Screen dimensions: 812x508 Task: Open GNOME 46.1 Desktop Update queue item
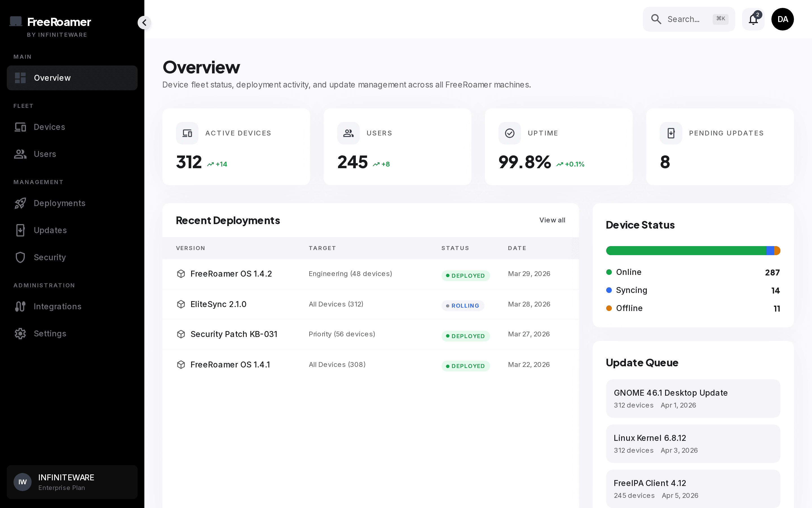693,398
